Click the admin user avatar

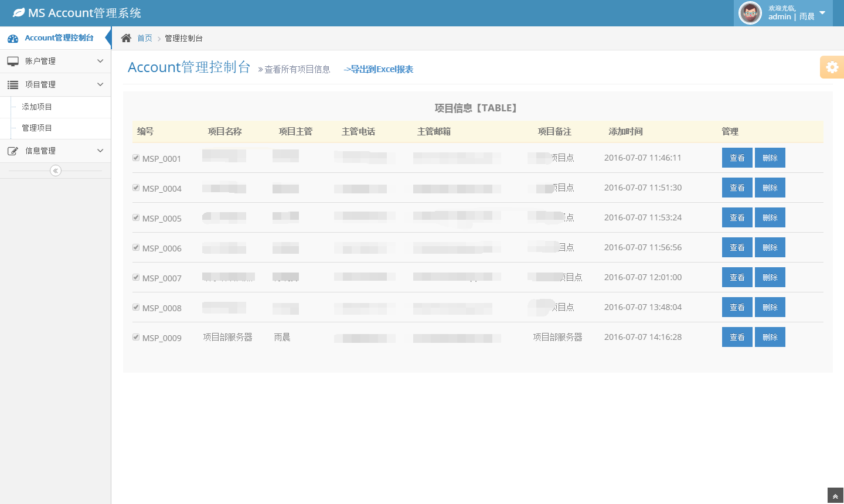click(x=750, y=13)
